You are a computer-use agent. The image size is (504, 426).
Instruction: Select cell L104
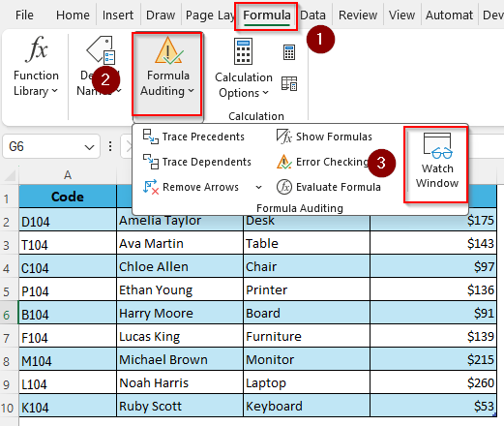(x=68, y=383)
